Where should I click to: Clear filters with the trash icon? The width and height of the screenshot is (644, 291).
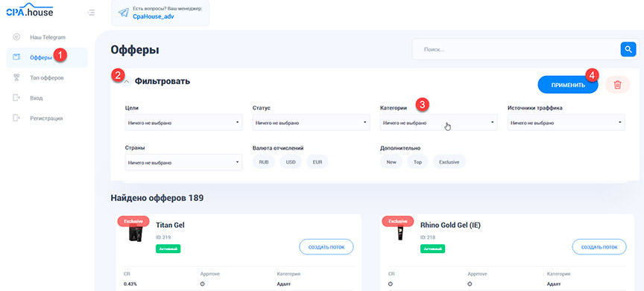[x=617, y=85]
